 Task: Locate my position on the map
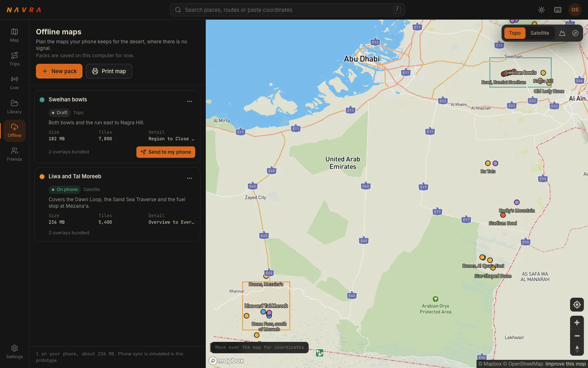tap(577, 305)
